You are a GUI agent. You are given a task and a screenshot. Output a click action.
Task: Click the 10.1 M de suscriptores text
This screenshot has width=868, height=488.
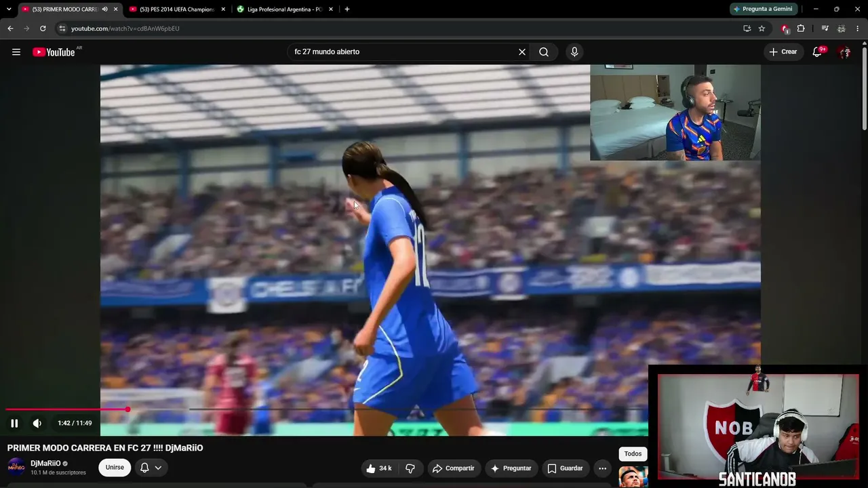coord(58,472)
